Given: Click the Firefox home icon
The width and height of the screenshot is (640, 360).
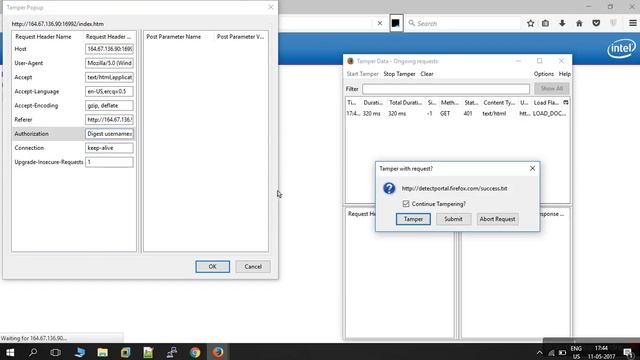Looking at the screenshot, I should pyautogui.click(x=579, y=23).
